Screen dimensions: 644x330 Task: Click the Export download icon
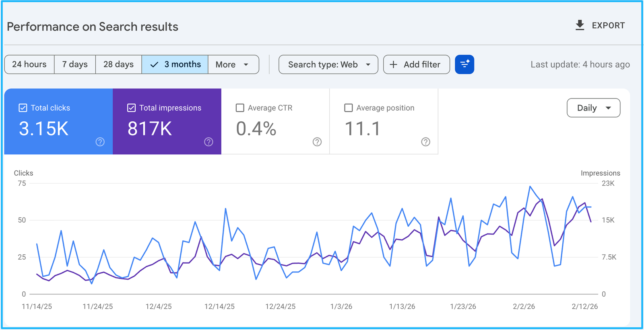(580, 25)
